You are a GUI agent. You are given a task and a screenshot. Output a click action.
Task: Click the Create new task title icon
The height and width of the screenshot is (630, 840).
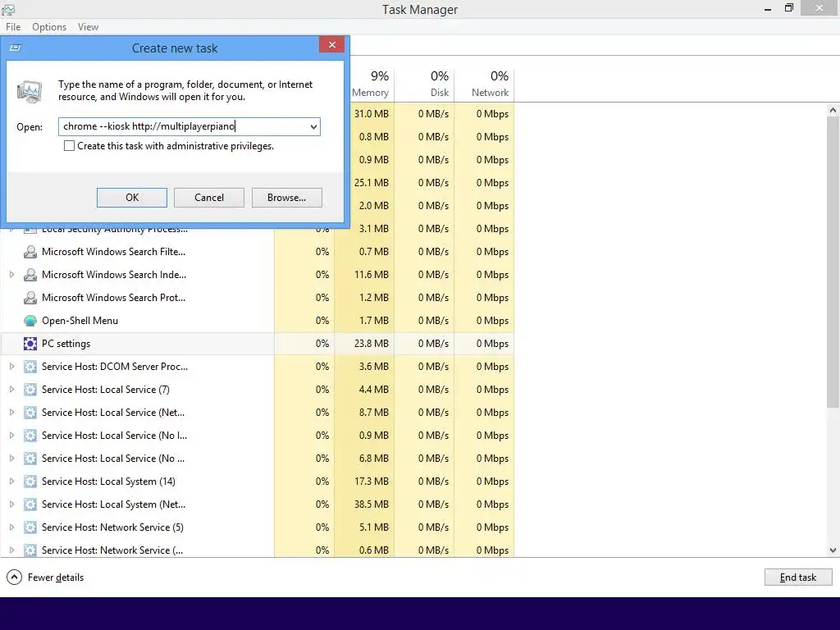[15, 48]
